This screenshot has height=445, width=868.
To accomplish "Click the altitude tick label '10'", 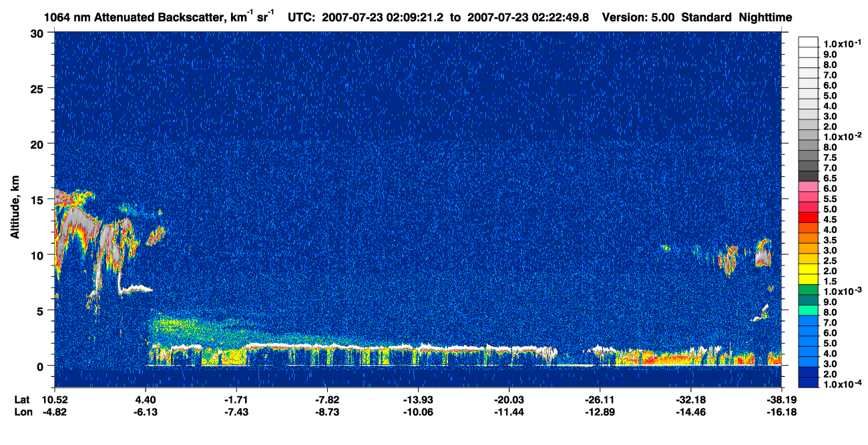I will [39, 255].
